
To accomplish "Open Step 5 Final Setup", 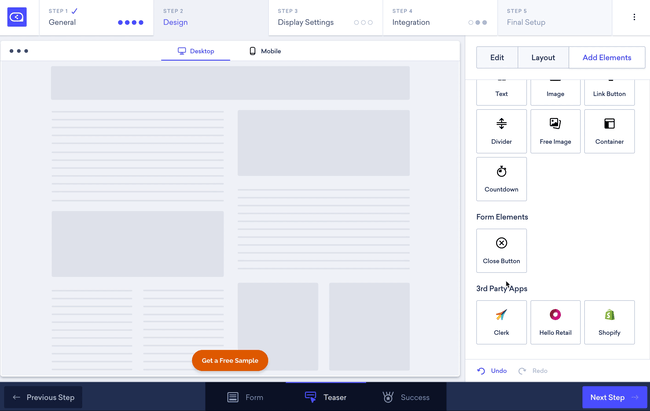I will pyautogui.click(x=554, y=17).
